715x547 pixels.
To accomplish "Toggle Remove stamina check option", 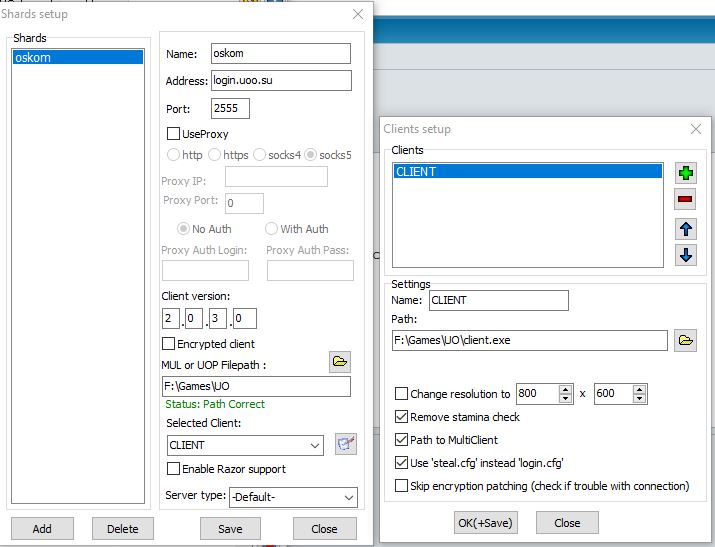I will click(x=402, y=417).
